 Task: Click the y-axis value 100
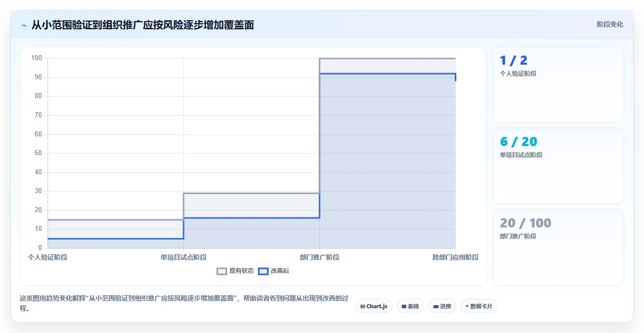36,58
